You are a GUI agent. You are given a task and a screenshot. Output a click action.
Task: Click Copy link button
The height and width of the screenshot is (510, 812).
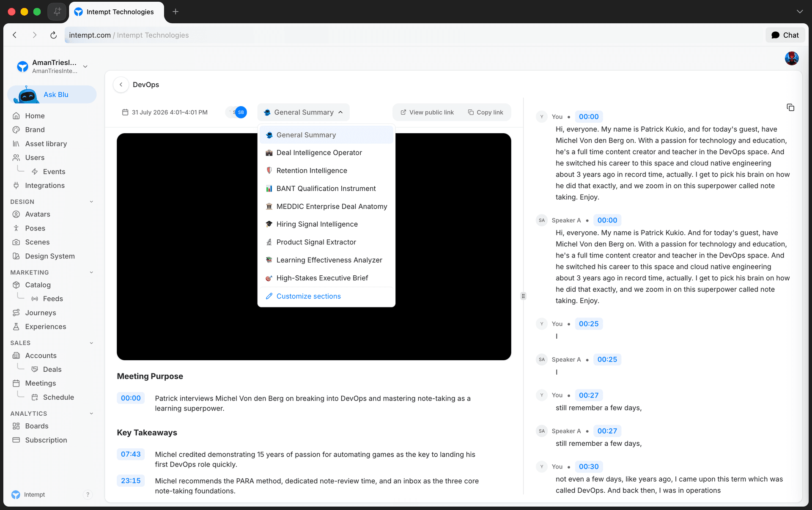(x=486, y=112)
